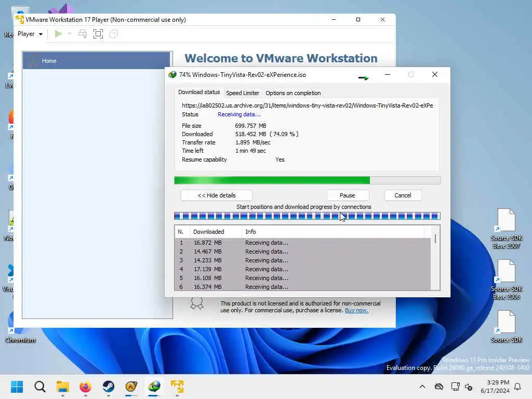Click Send Ctrl+Alt+Del toolbar icon in VMware
The width and height of the screenshot is (532, 399).
[83, 34]
